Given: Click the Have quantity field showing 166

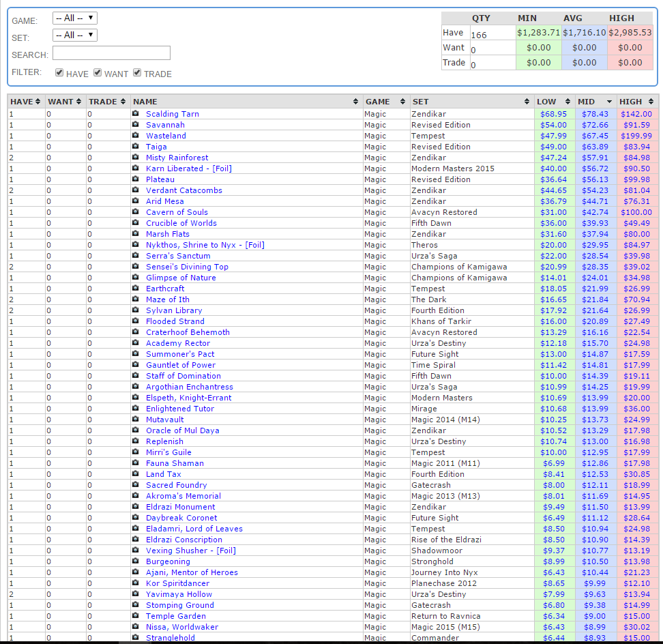Looking at the screenshot, I should click(492, 33).
